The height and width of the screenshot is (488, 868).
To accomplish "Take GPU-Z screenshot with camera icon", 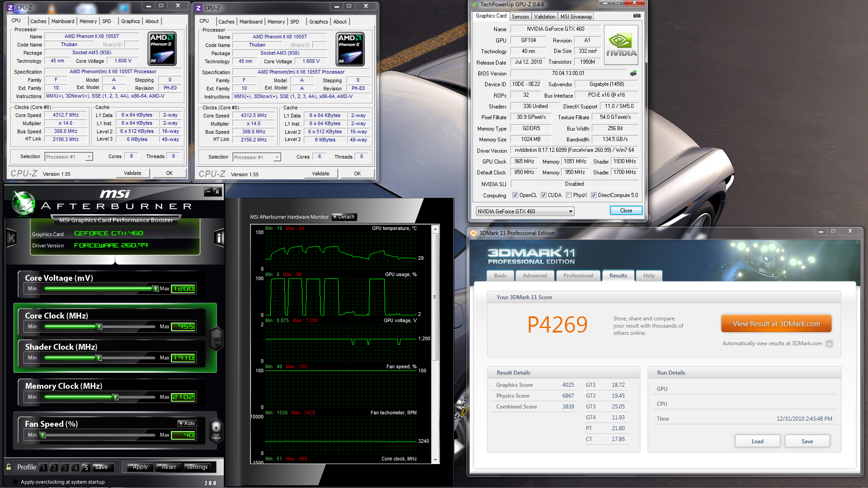I will coord(637,16).
